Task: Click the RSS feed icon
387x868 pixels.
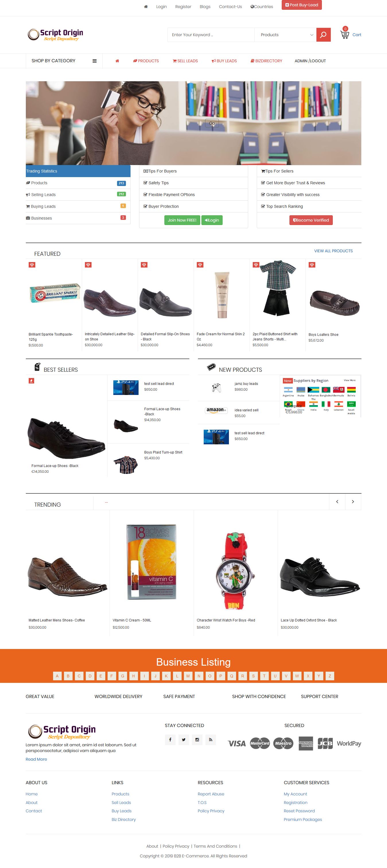Action: tap(211, 740)
